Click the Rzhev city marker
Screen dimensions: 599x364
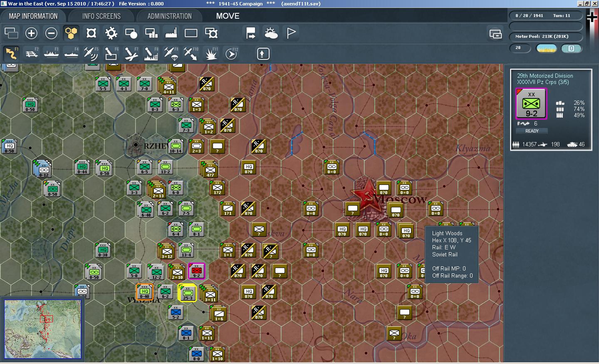pyautogui.click(x=136, y=145)
